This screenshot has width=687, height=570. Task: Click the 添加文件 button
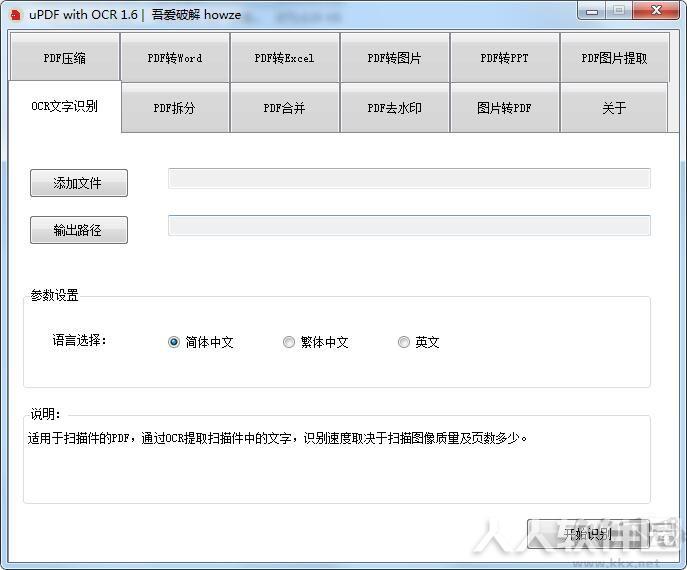(x=79, y=183)
